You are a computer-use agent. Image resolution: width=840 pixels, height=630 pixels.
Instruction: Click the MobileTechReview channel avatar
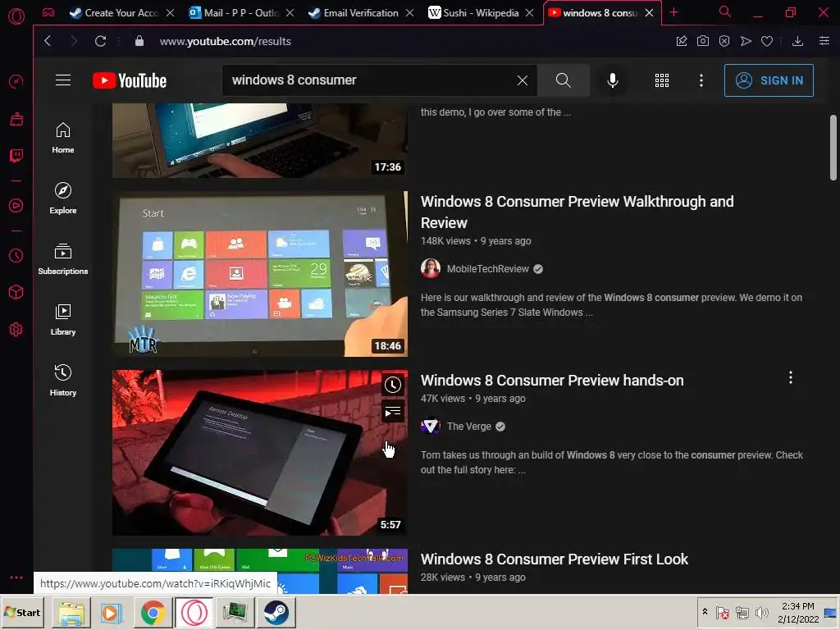(430, 268)
